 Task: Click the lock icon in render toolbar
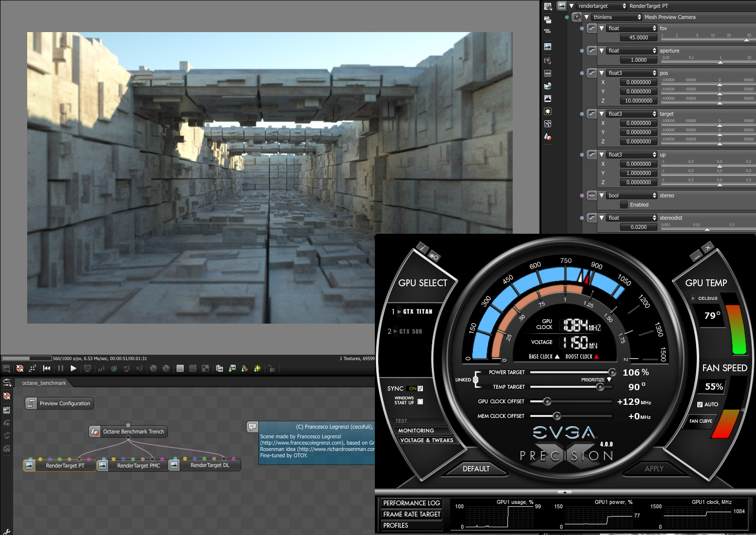271,368
